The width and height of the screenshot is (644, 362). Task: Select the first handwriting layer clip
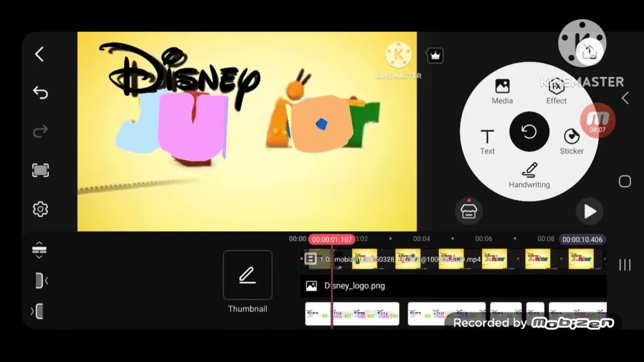[x=352, y=314]
